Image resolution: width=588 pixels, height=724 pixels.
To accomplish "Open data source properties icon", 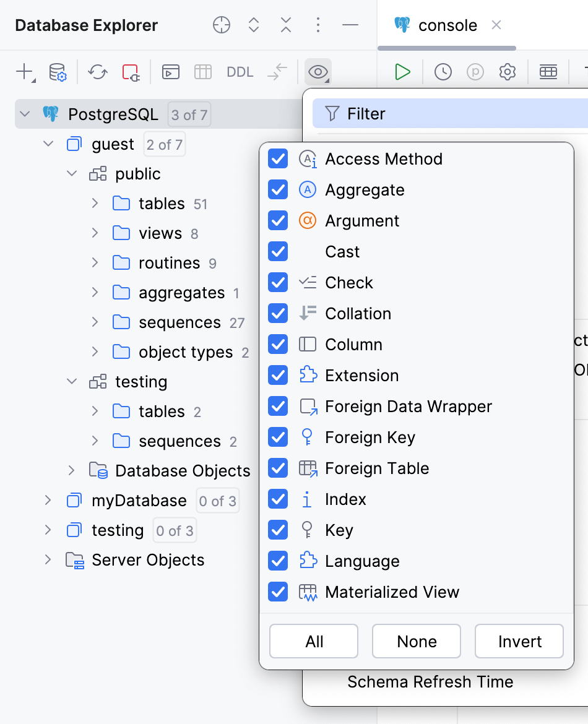I will (56, 72).
